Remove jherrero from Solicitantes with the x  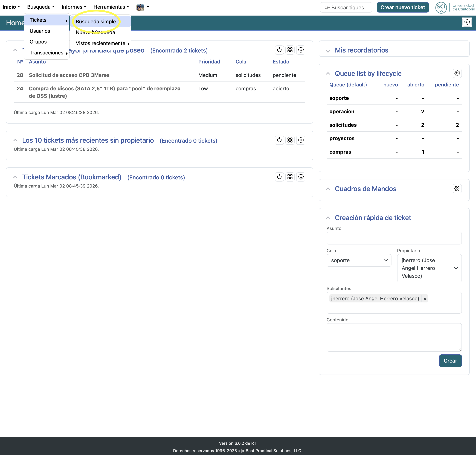(425, 299)
